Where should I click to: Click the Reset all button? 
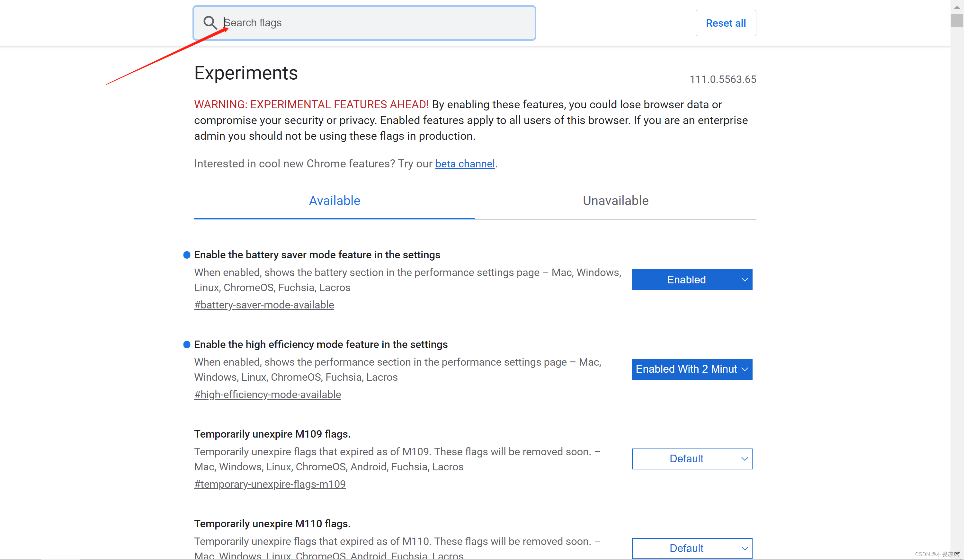point(726,23)
